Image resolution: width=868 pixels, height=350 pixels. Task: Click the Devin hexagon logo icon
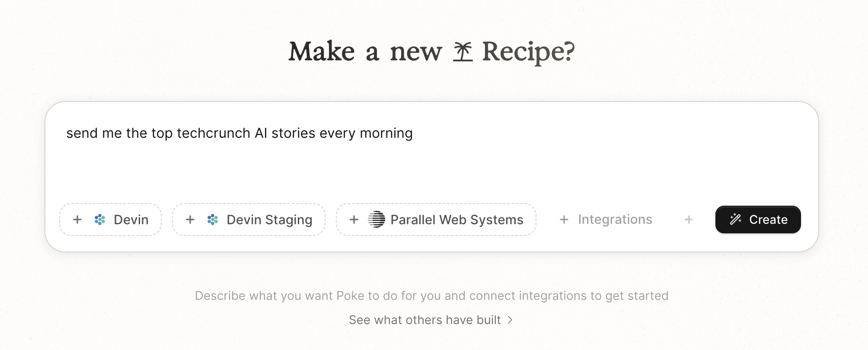pyautogui.click(x=100, y=220)
